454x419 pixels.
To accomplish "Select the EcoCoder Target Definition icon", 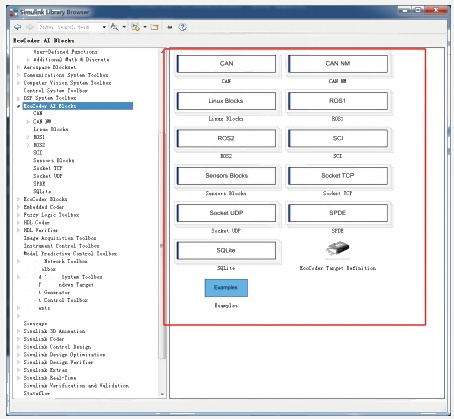I will (x=337, y=250).
